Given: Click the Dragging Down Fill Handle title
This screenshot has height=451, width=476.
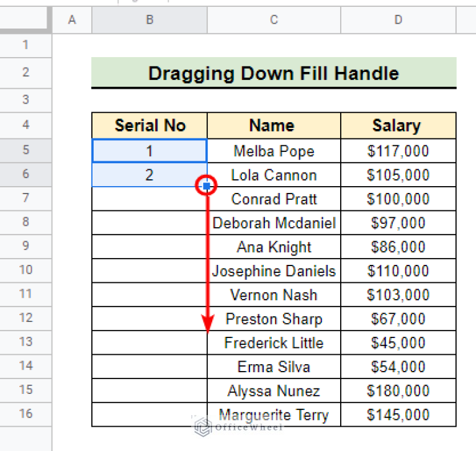Looking at the screenshot, I should [x=274, y=73].
